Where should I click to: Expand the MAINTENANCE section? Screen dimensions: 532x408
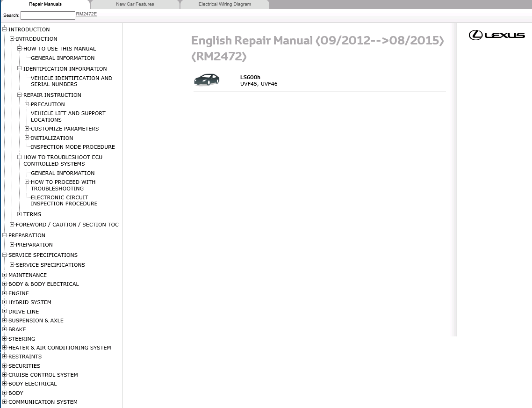4,275
